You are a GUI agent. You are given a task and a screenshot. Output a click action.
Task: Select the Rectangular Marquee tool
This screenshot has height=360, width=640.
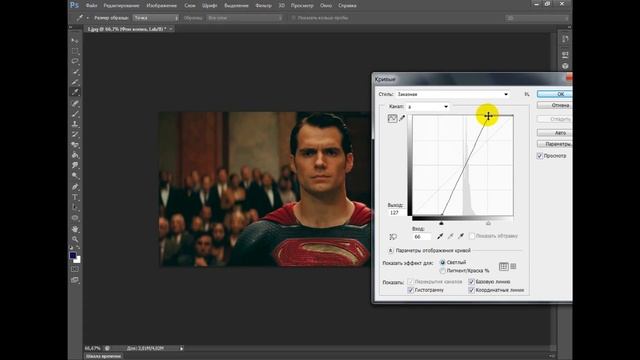click(x=75, y=51)
